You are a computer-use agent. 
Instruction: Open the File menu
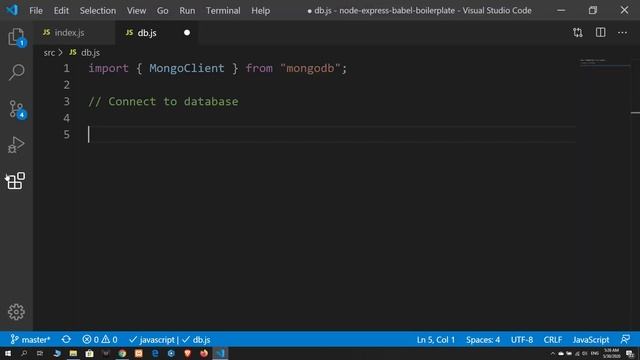[36, 11]
